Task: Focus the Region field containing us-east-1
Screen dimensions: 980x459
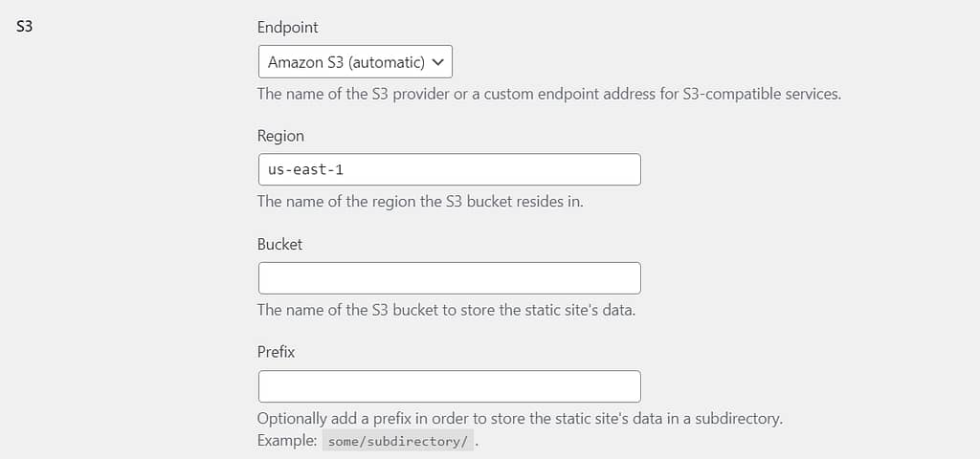Action: pos(450,169)
